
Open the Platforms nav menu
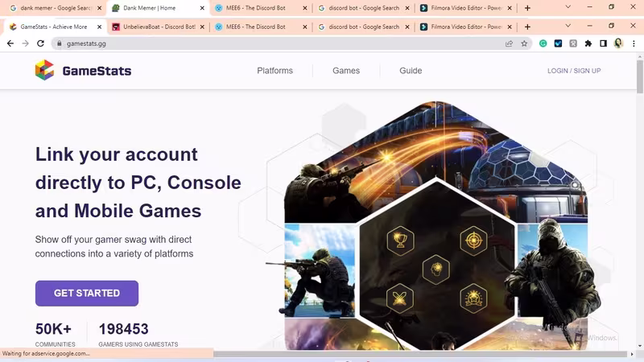275,71
